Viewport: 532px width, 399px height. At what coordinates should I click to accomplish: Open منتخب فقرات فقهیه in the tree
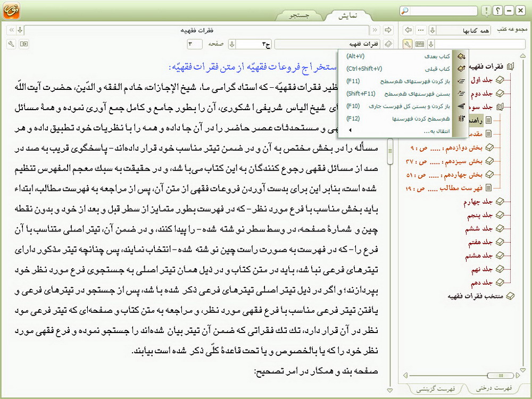475,296
